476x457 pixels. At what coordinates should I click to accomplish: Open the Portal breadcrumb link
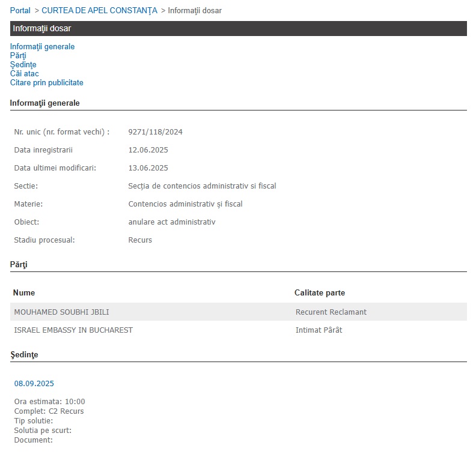point(20,10)
